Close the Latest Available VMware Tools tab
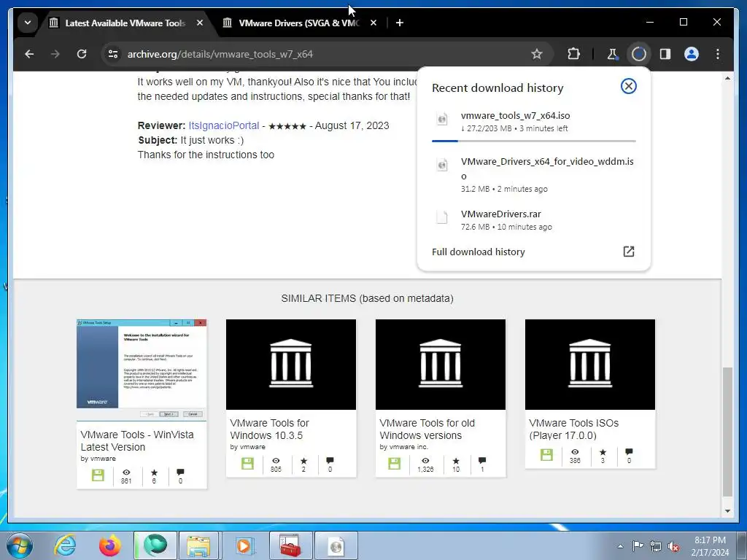The width and height of the screenshot is (747, 560). (200, 23)
